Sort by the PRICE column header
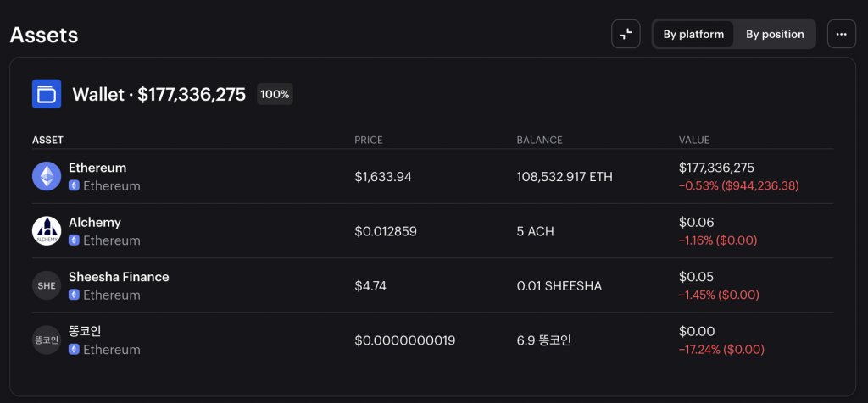 tap(368, 140)
